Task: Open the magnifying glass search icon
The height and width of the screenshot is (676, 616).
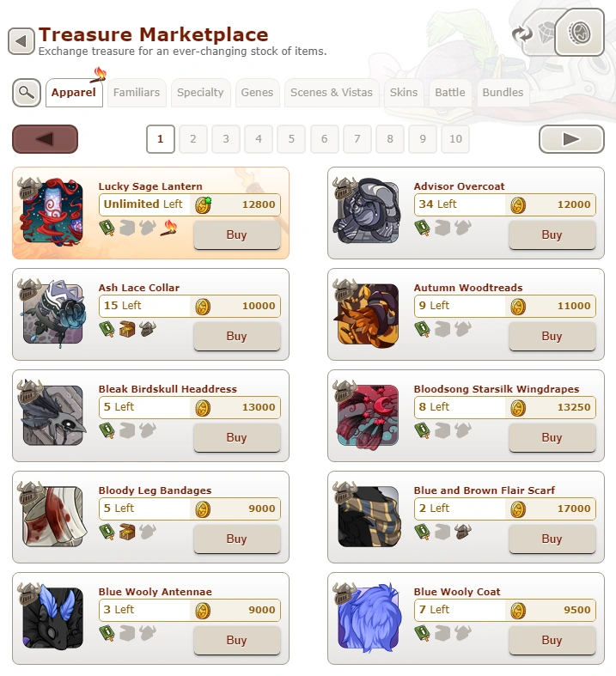Action: click(x=27, y=92)
